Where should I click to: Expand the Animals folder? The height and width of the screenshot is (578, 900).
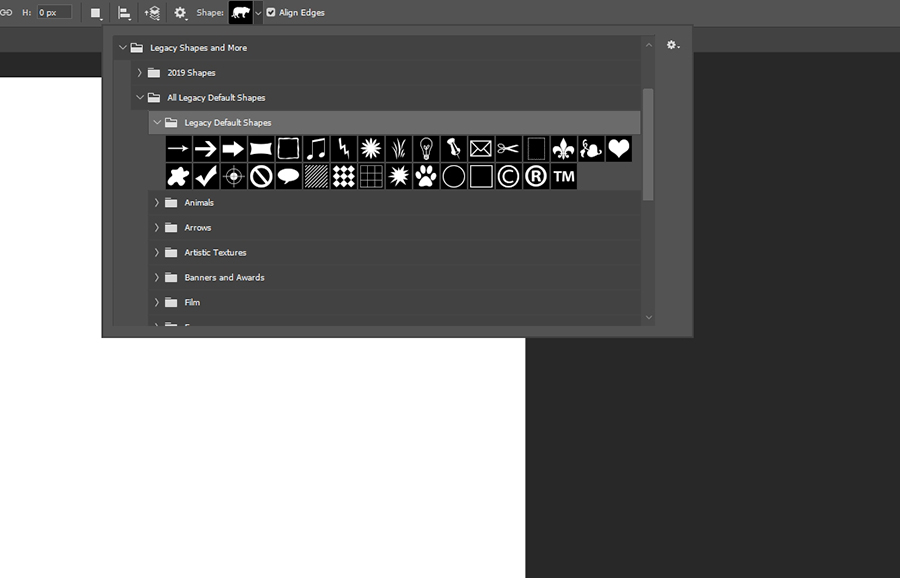coord(157,203)
